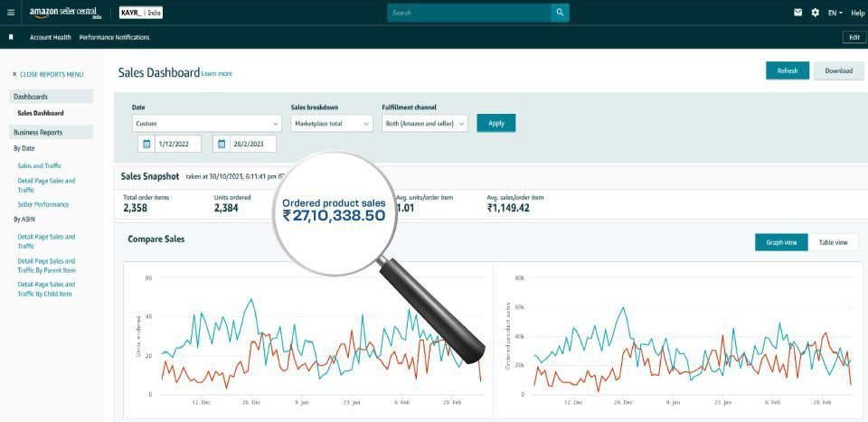Open the EN language selector
Image resolution: width=868 pixels, height=422 pixels.
point(835,13)
